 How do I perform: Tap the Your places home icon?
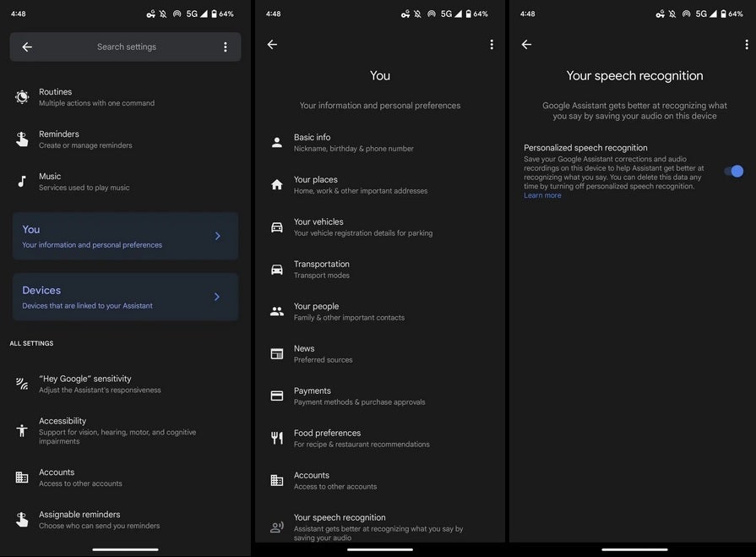(x=277, y=185)
